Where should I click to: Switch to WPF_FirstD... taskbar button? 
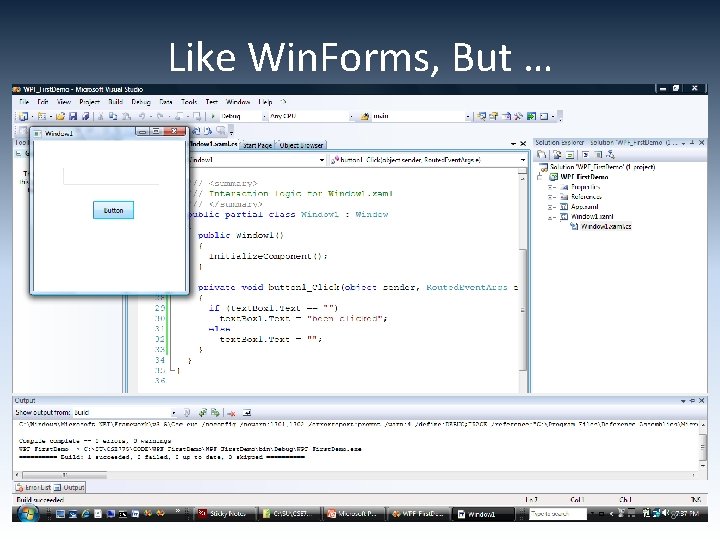pyautogui.click(x=418, y=514)
